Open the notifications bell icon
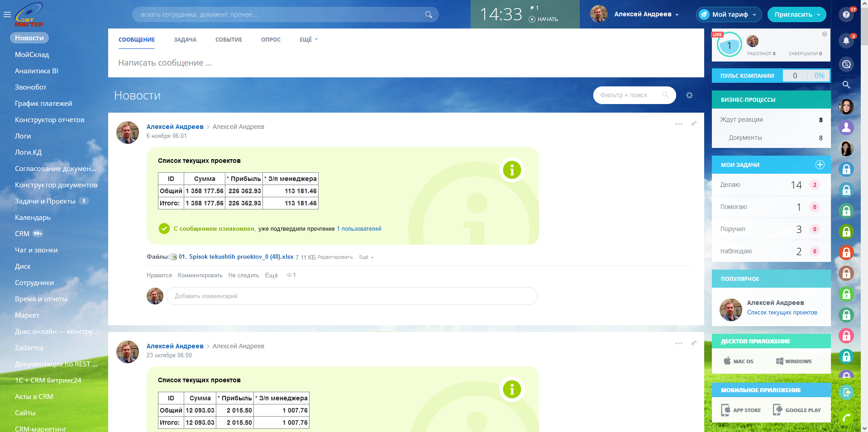The image size is (868, 432). pos(846,41)
